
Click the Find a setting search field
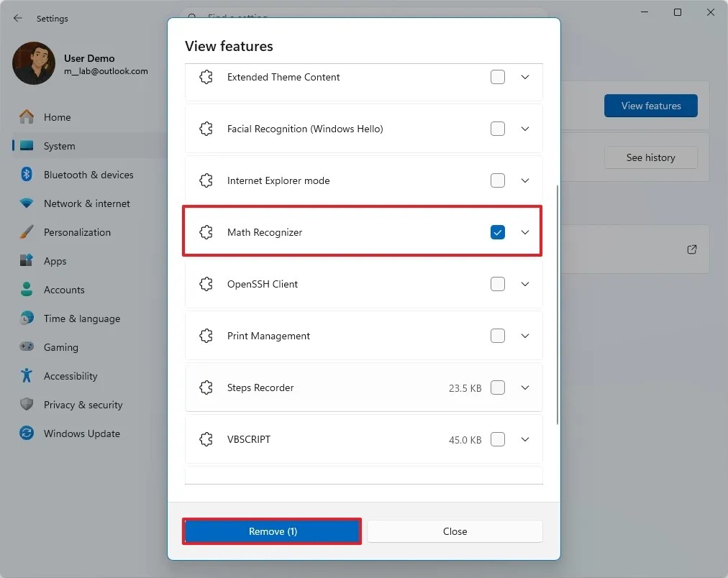coord(363,13)
